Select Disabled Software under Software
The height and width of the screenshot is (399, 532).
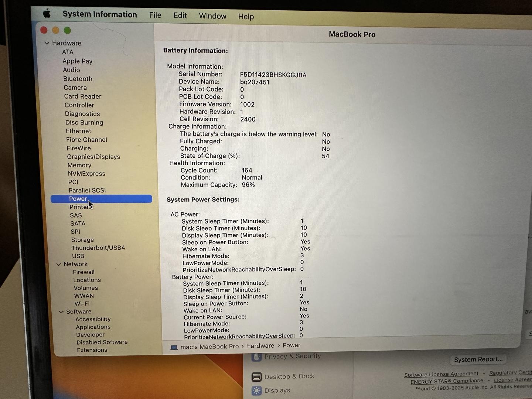102,342
